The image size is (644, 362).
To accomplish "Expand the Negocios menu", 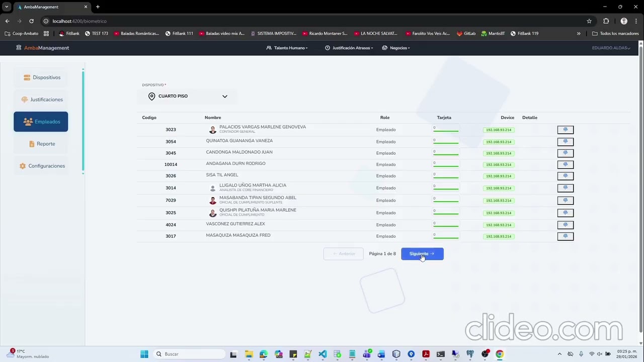I will (x=396, y=48).
